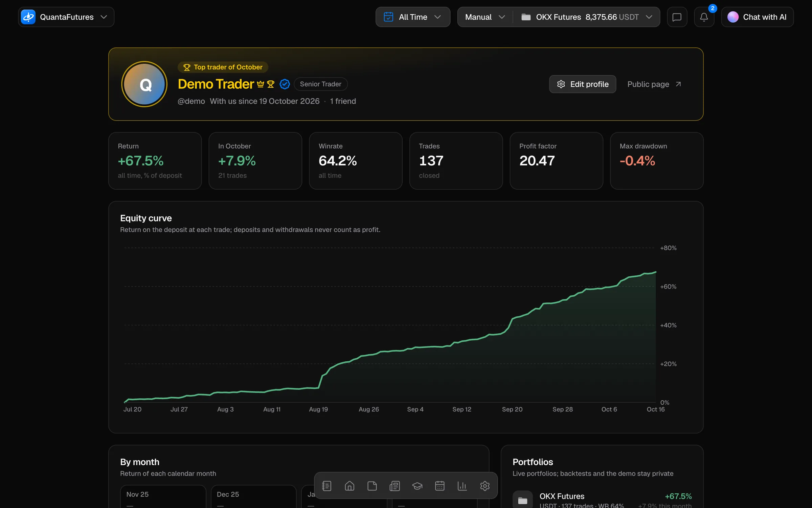Click the Equity curve heading
The image size is (812, 508).
(x=146, y=218)
